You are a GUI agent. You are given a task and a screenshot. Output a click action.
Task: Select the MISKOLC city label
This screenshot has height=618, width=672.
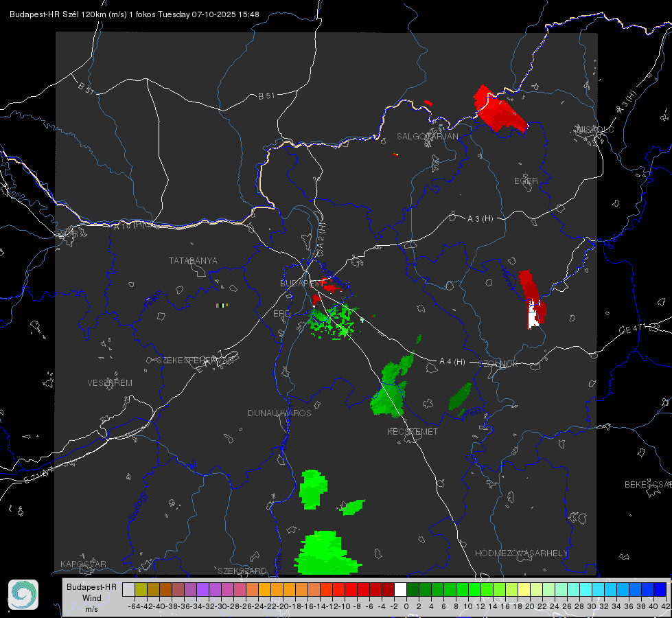[596, 130]
